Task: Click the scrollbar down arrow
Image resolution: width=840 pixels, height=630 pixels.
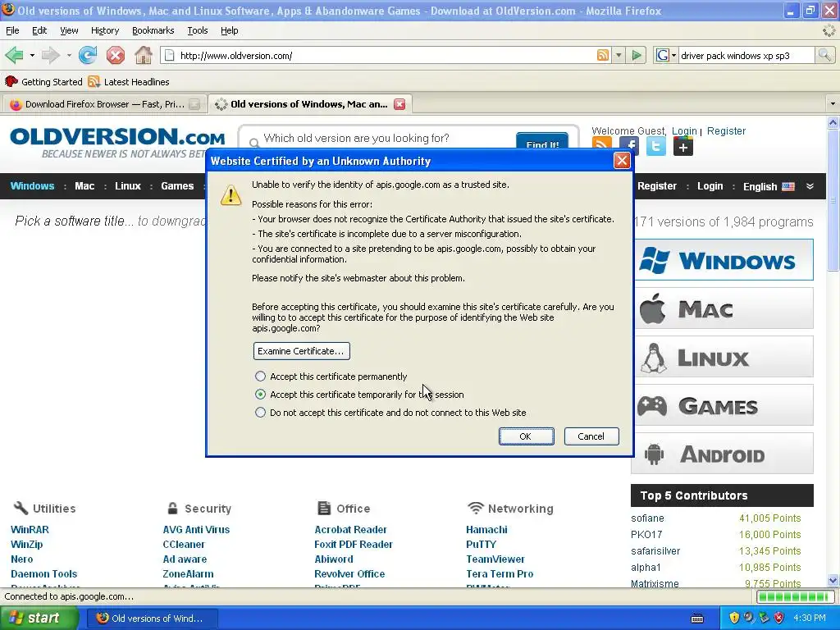Action: coord(833,580)
